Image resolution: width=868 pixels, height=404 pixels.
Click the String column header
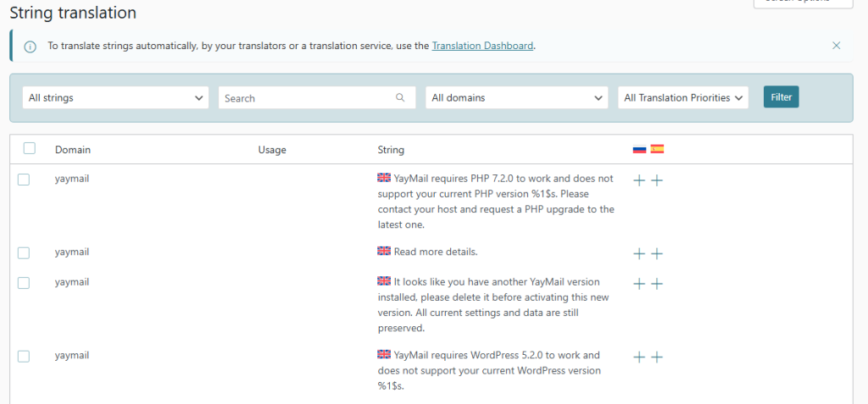coord(391,149)
